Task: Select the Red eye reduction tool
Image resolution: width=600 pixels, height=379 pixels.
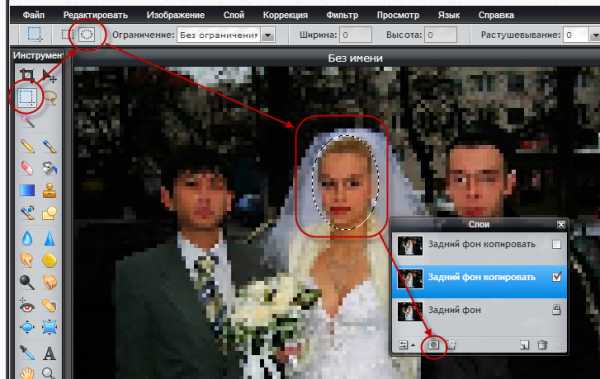Action: [x=27, y=306]
